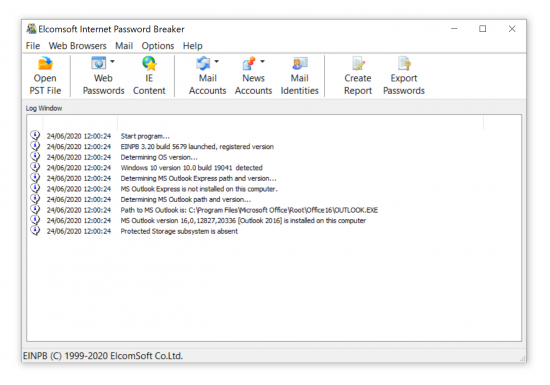Click the Elcomsoft application icon in title bar
550x385 pixels.
click(31, 28)
